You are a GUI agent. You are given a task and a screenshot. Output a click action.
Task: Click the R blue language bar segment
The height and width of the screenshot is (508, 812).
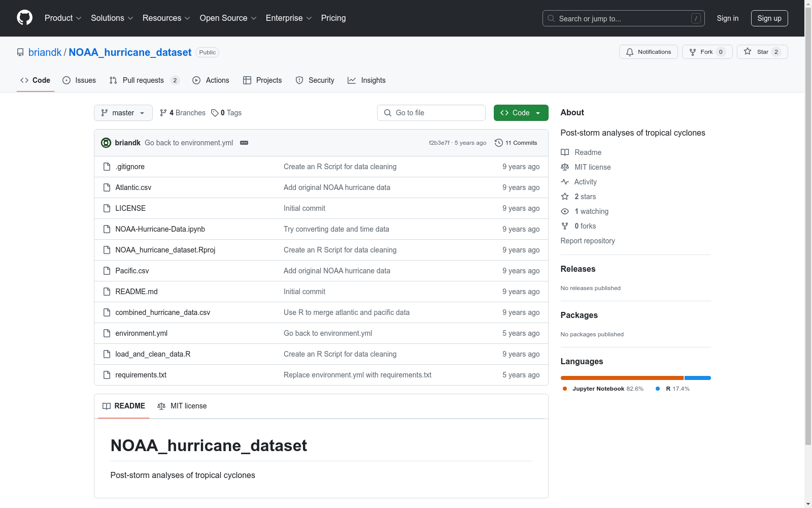click(x=698, y=378)
